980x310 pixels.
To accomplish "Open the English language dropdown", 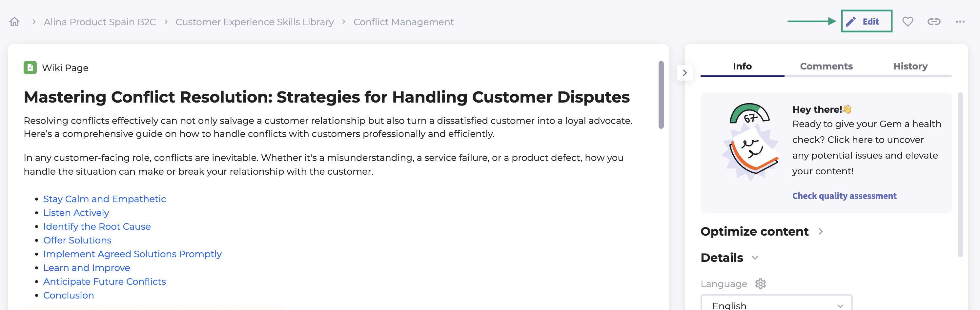I will click(776, 305).
